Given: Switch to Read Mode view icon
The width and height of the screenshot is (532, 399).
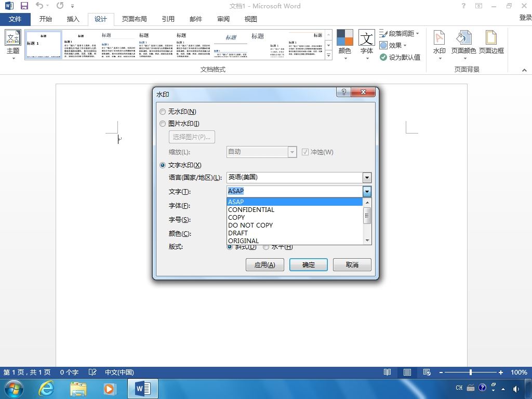Looking at the screenshot, I should [x=387, y=372].
